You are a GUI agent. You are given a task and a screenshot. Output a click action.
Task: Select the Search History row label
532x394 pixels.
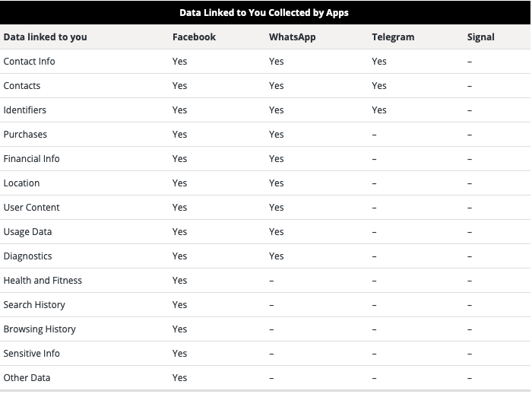(34, 305)
